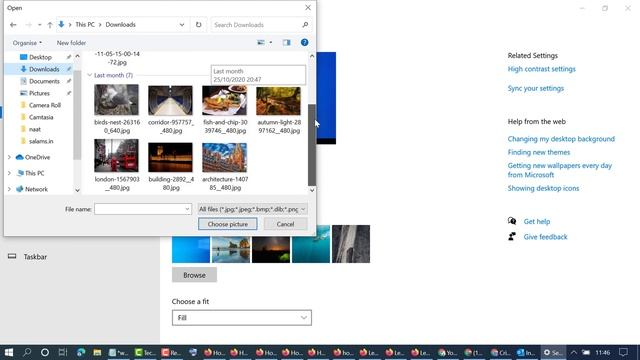Open Pictures in navigation pane
640x360 pixels.
point(39,93)
